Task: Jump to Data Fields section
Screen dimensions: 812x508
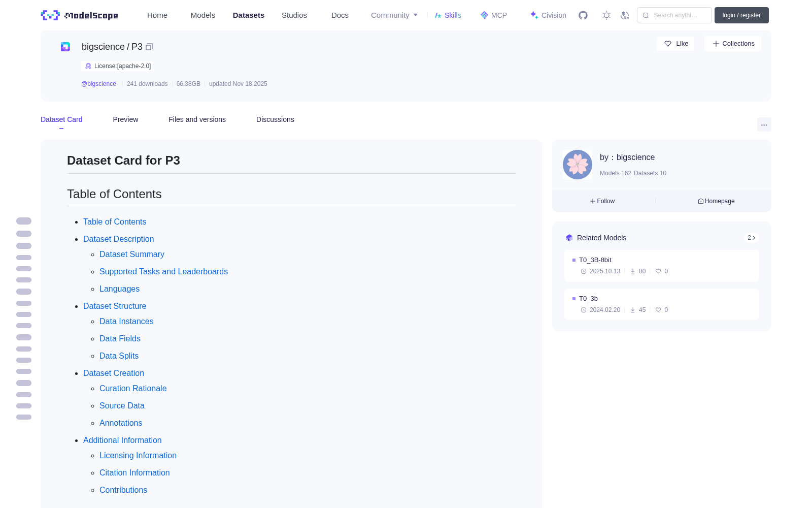Action: click(120, 338)
